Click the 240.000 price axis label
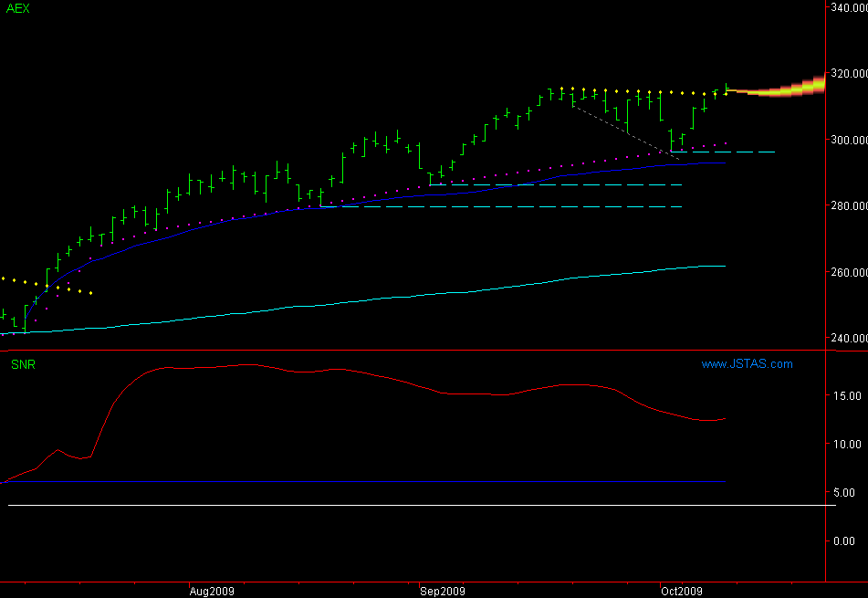Image resolution: width=868 pixels, height=598 pixels. coord(848,339)
